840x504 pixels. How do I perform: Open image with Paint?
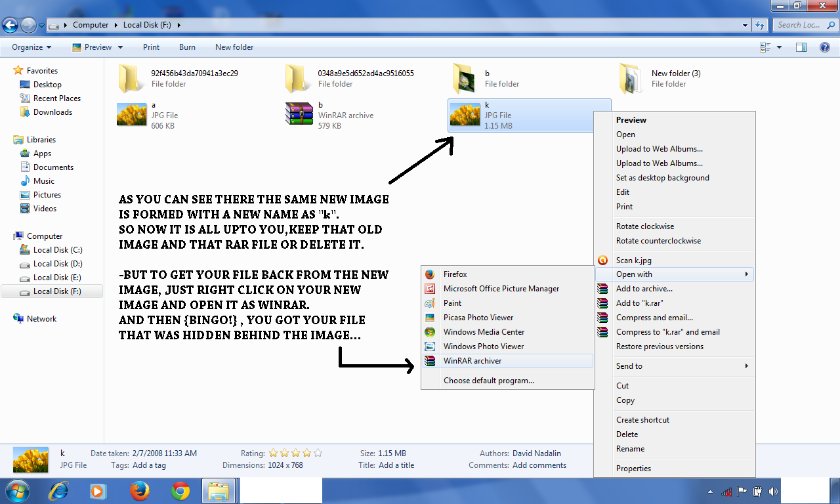[x=507, y=303]
